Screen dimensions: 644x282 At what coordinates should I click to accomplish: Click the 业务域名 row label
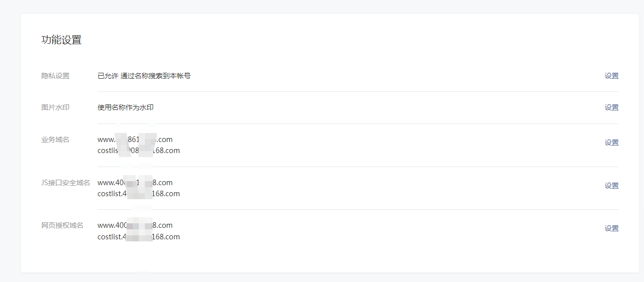point(55,139)
